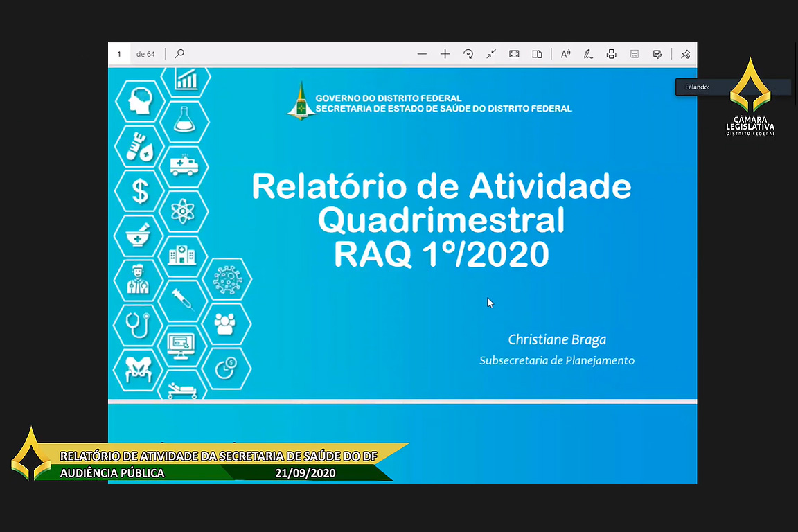Click the ambulance hexagon icon on slide
798x532 pixels.
[x=184, y=166]
